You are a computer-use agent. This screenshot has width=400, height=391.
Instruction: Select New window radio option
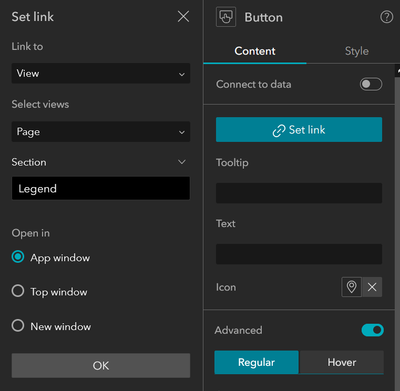pyautogui.click(x=18, y=326)
